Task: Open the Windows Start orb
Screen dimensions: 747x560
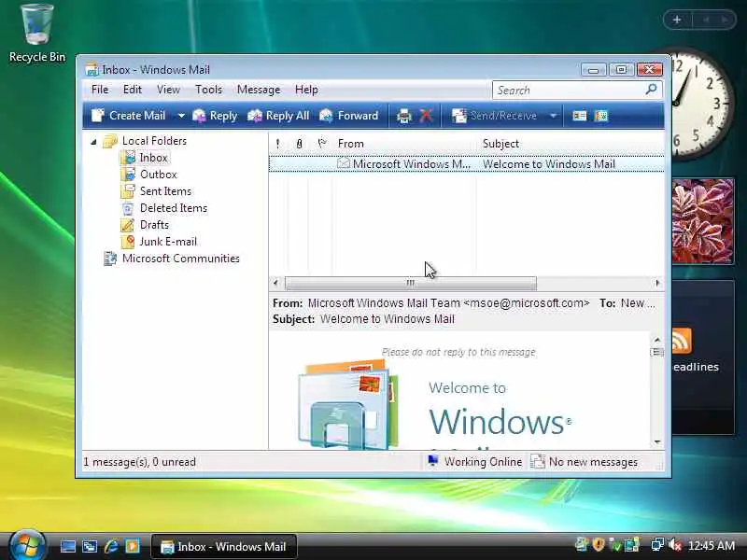Action: (x=27, y=544)
